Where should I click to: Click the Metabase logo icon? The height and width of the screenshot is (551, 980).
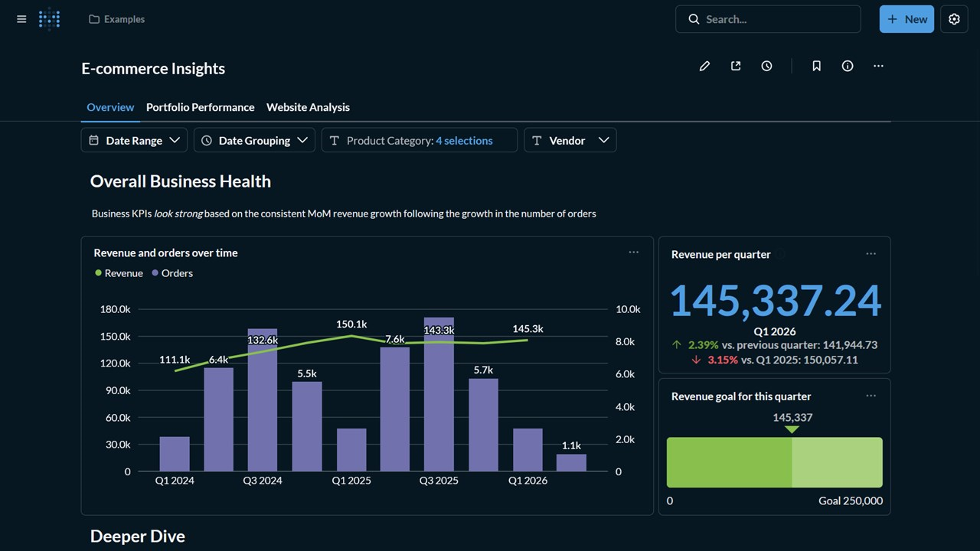[50, 19]
